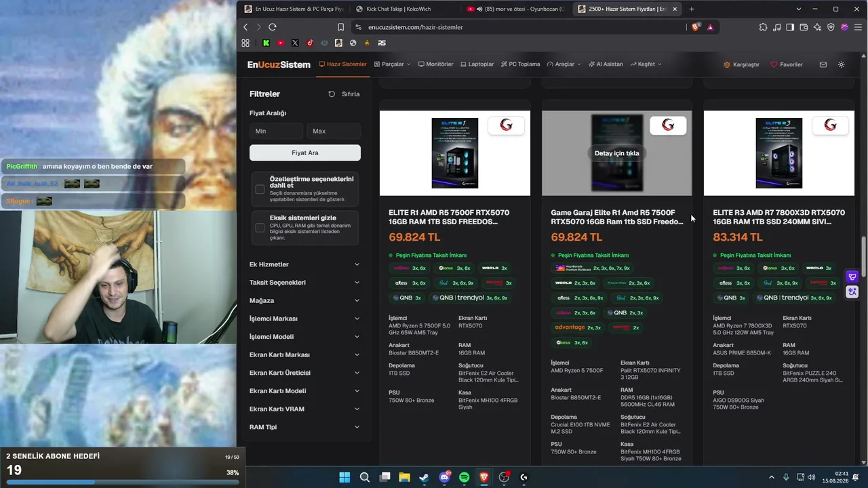Open the Favoriler link
This screenshot has height=488, width=868.
click(x=787, y=64)
